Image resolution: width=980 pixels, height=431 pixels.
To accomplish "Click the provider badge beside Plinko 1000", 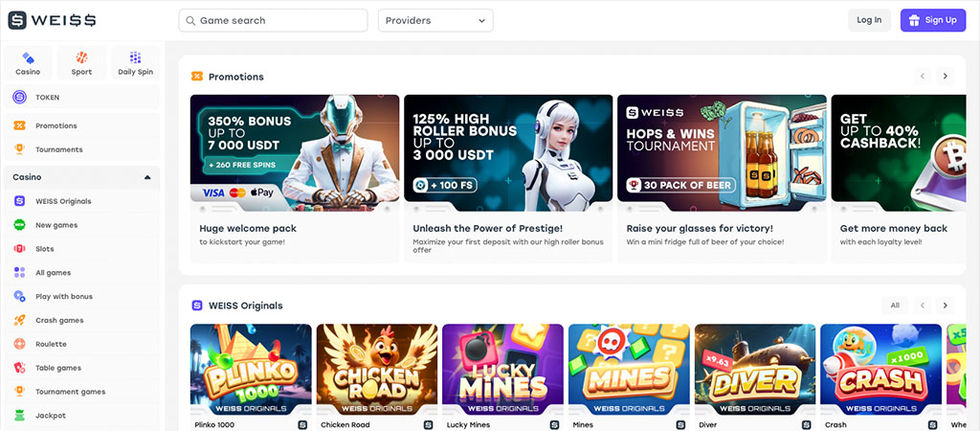I will coord(302,424).
